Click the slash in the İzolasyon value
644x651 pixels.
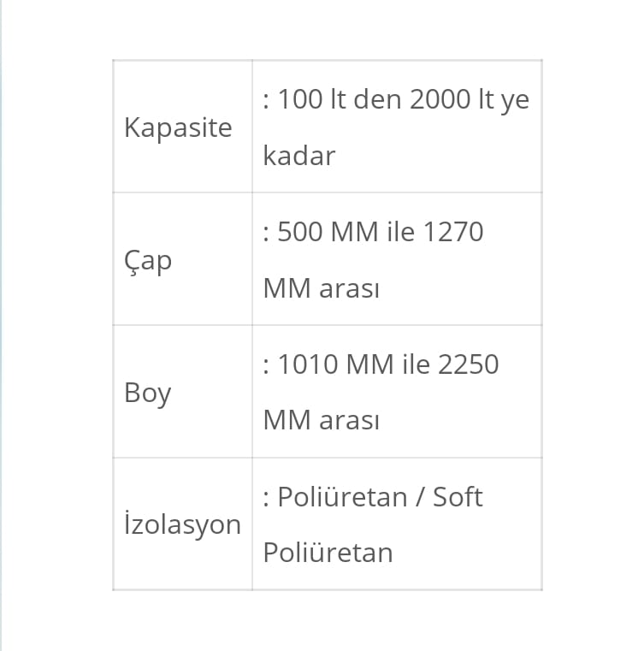point(420,497)
